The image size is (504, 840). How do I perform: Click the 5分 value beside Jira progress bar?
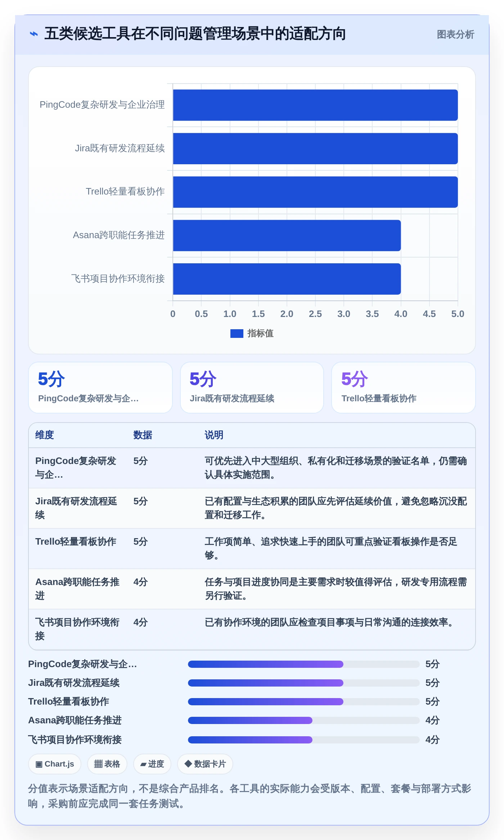point(432,683)
